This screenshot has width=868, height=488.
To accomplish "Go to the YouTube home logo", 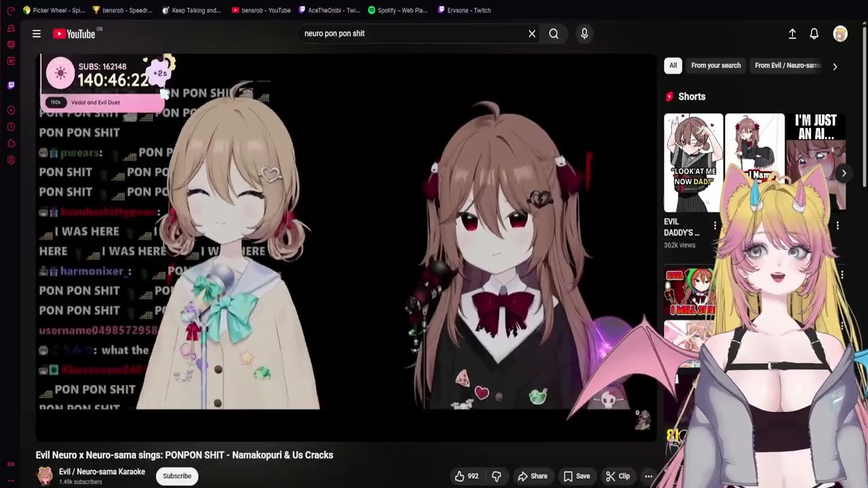I will (74, 34).
